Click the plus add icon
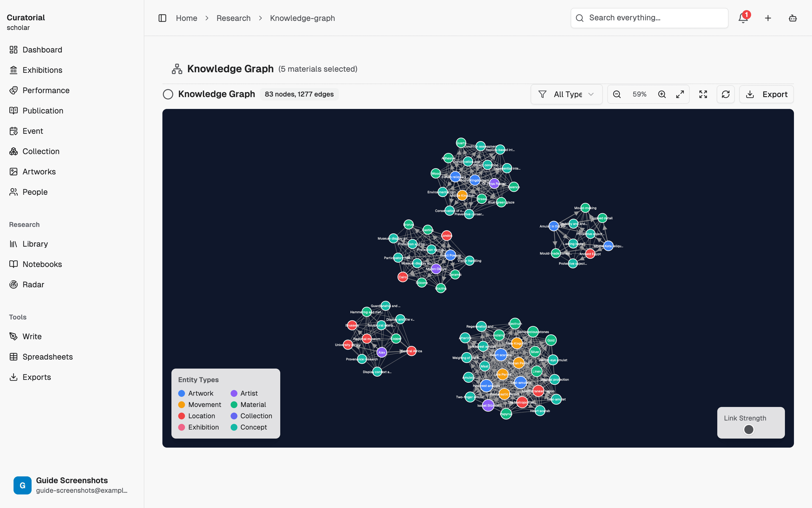This screenshot has width=812, height=508. [x=768, y=18]
